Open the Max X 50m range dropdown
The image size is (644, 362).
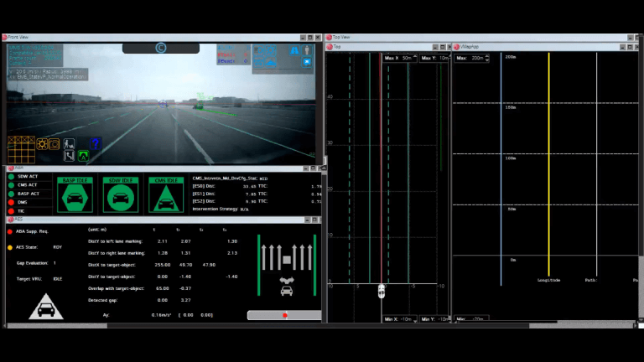(x=400, y=58)
